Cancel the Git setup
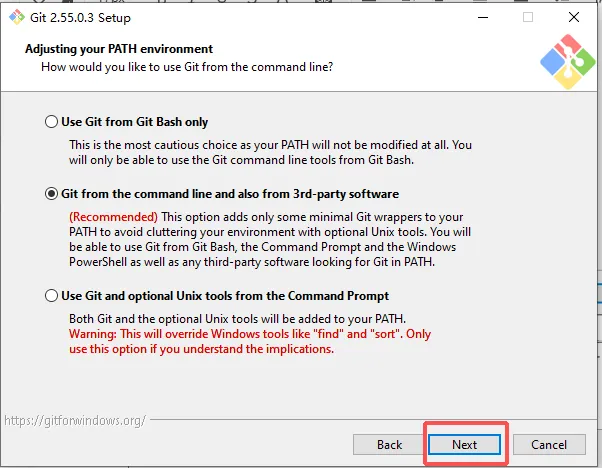The image size is (602, 468). coord(549,445)
